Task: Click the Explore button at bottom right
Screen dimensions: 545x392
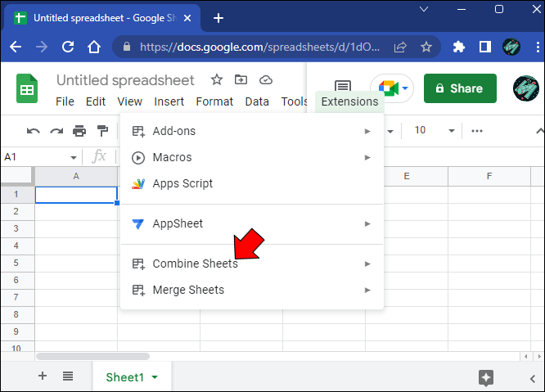Action: pyautogui.click(x=486, y=377)
